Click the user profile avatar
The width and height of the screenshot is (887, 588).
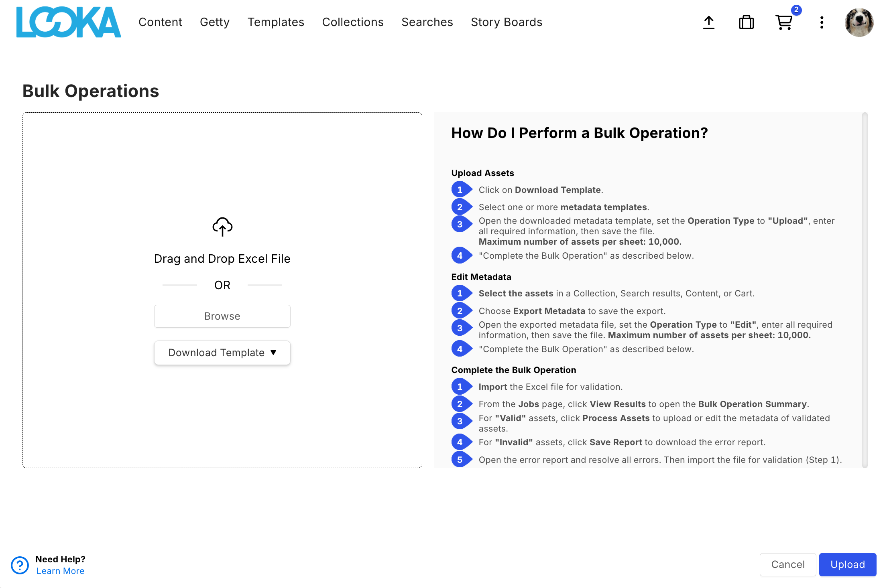click(x=859, y=22)
